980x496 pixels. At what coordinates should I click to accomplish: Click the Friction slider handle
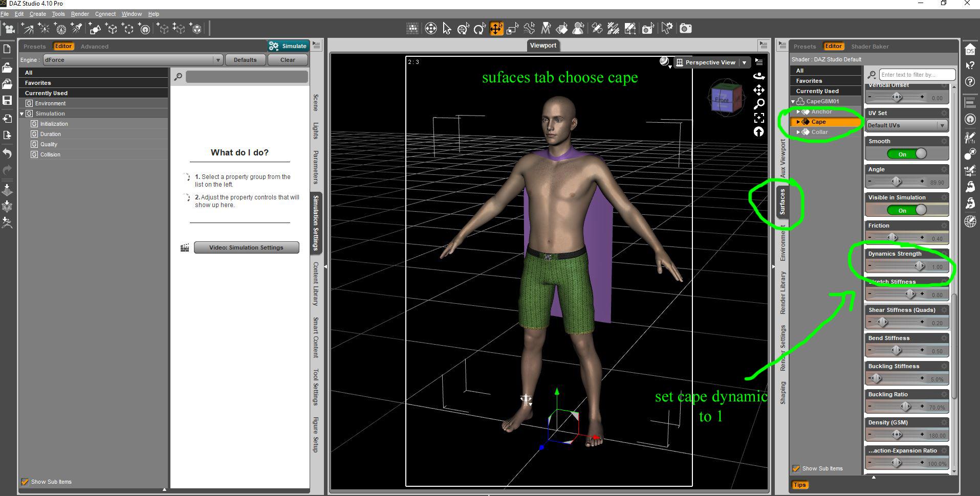(892, 238)
